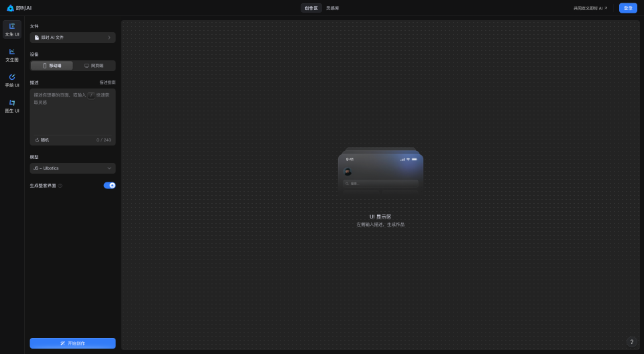This screenshot has width=644, height=354.
Task: Open the model dropdown JS – Uibotics
Action: click(x=72, y=168)
